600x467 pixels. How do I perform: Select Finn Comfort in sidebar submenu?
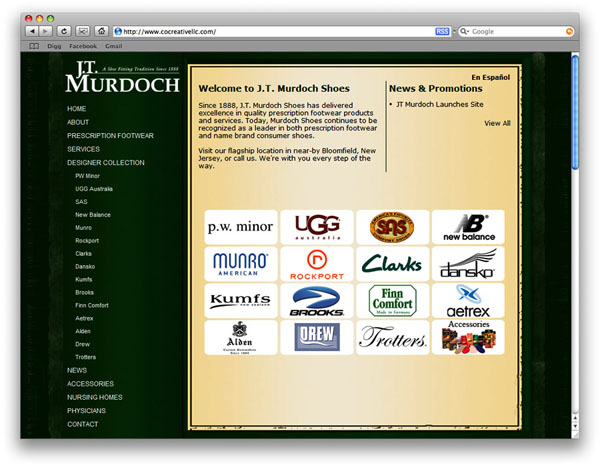pyautogui.click(x=92, y=305)
